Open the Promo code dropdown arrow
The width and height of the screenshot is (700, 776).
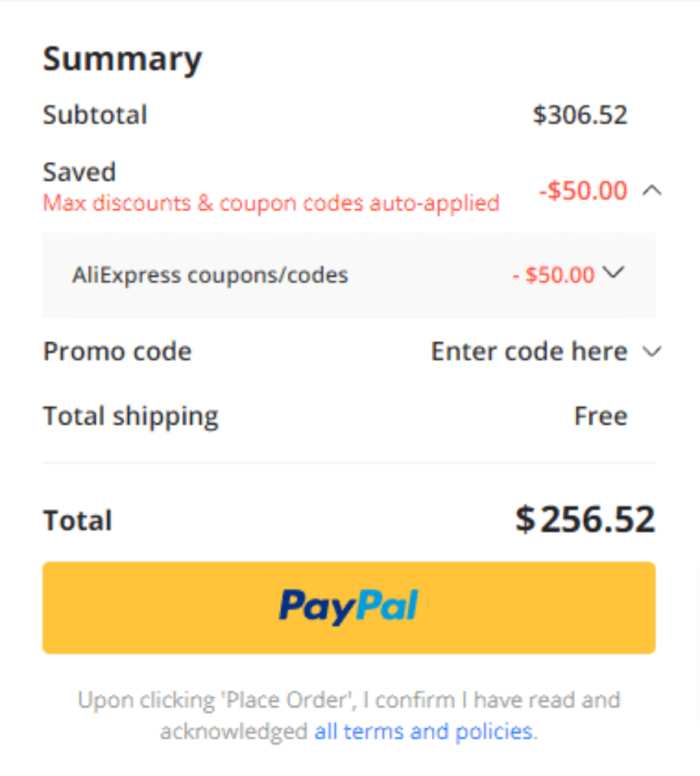tap(652, 352)
